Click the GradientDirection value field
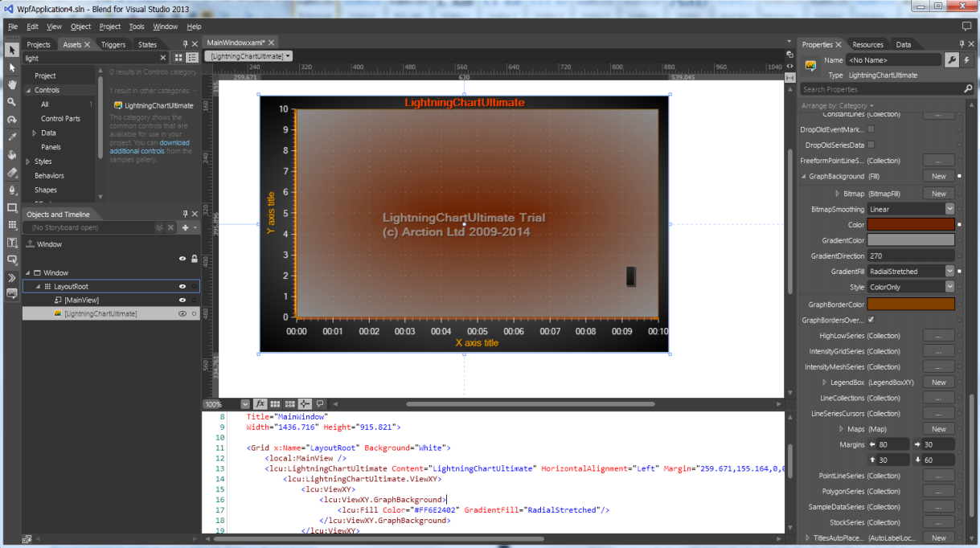980x548 pixels. click(x=911, y=256)
